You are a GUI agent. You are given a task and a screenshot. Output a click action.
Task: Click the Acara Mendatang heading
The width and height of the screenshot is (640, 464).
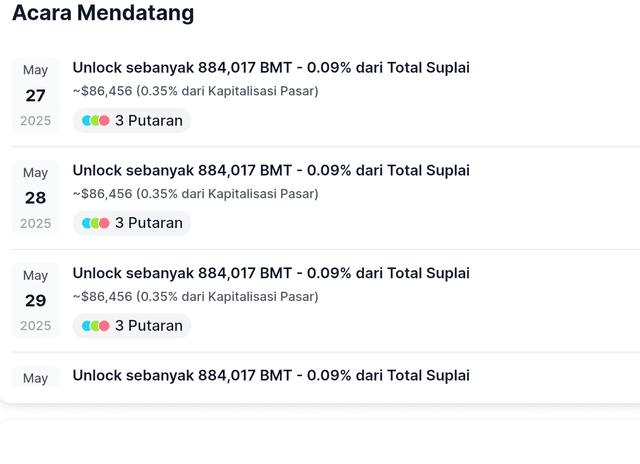click(x=103, y=13)
